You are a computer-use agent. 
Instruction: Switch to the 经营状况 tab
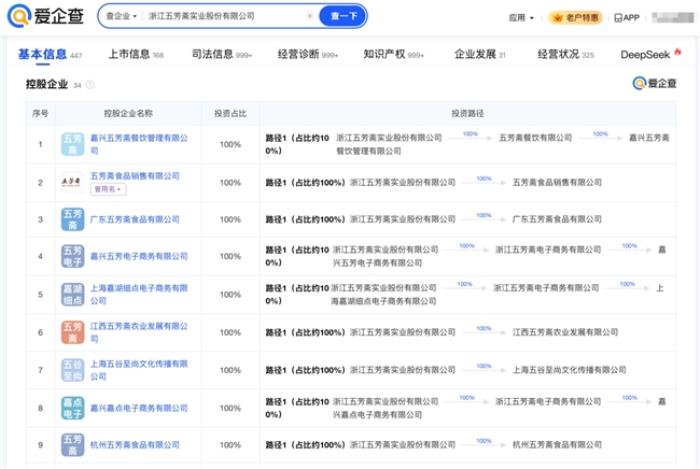click(x=566, y=54)
